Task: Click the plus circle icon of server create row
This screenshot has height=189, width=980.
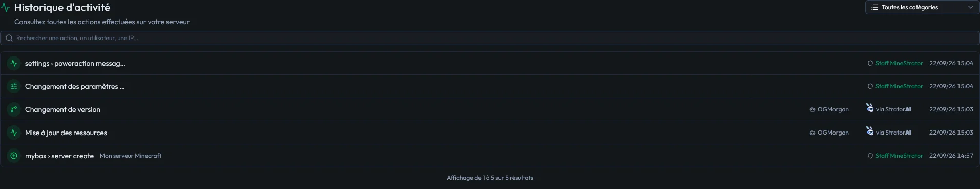Action: tap(14, 156)
